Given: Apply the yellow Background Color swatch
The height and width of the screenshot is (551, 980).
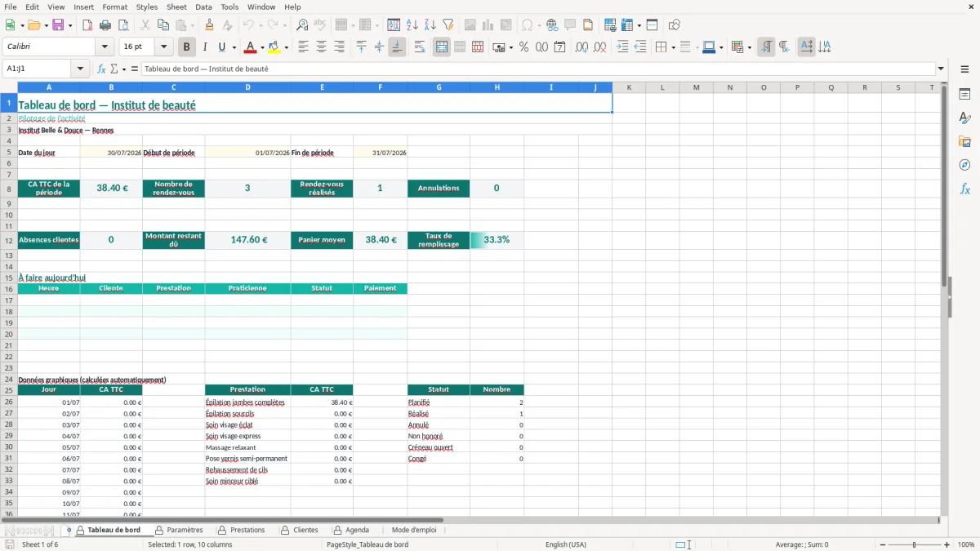Looking at the screenshot, I should [274, 47].
